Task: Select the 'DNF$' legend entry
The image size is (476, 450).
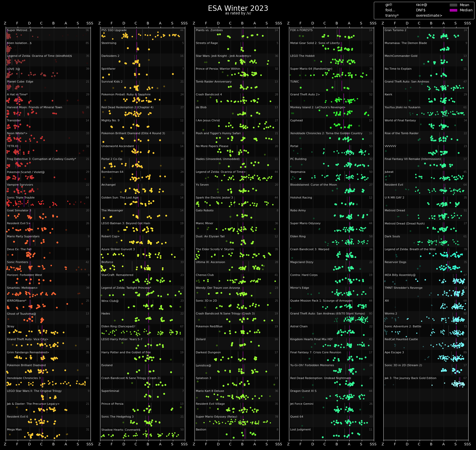Action: point(421,10)
